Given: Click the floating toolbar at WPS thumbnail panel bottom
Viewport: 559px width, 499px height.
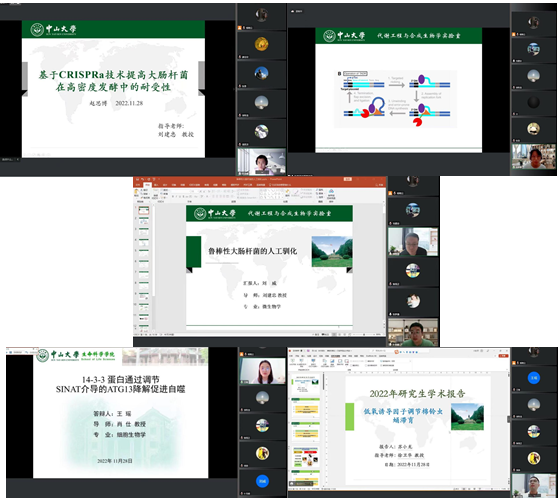Looking at the screenshot, I should 301,484.
